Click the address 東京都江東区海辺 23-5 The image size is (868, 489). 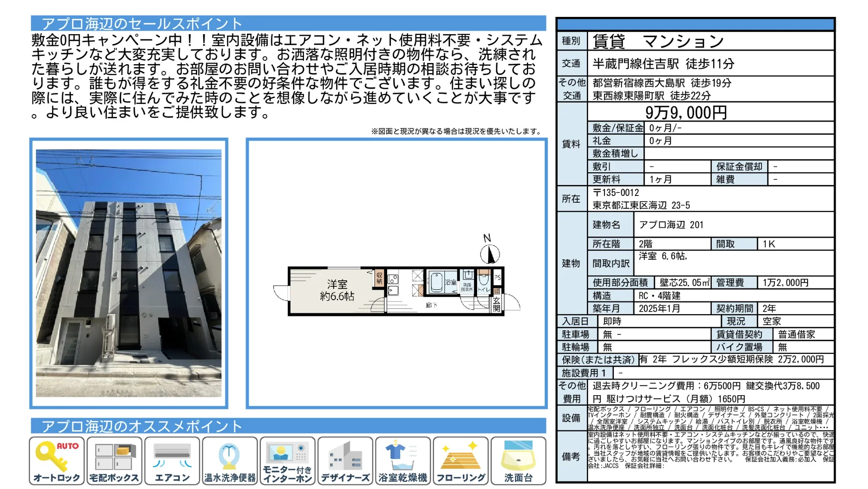pos(641,205)
